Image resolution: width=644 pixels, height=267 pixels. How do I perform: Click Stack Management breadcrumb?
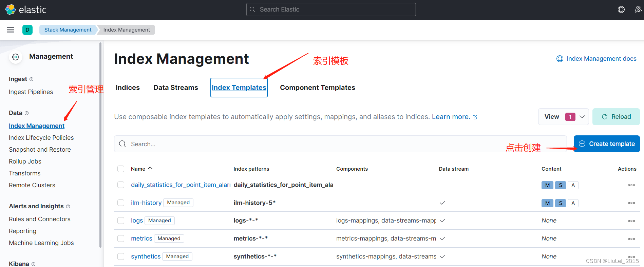[68, 30]
